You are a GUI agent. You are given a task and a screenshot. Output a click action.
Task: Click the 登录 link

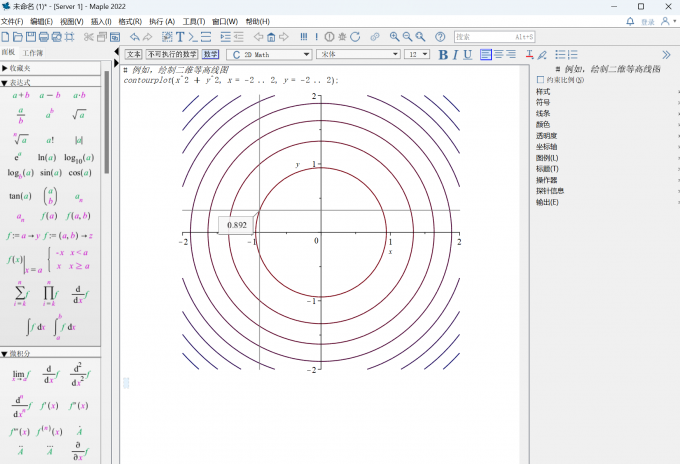pyautogui.click(x=648, y=22)
